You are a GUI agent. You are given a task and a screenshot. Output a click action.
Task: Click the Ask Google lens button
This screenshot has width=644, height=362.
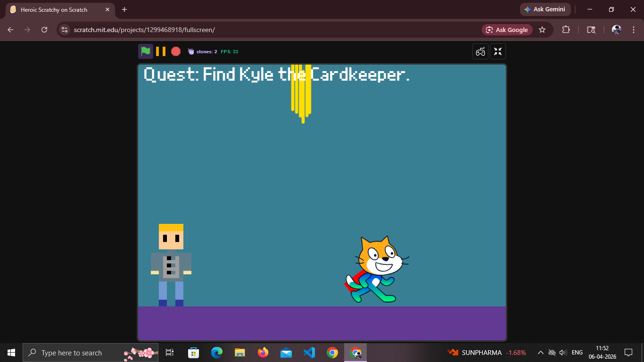click(x=507, y=30)
